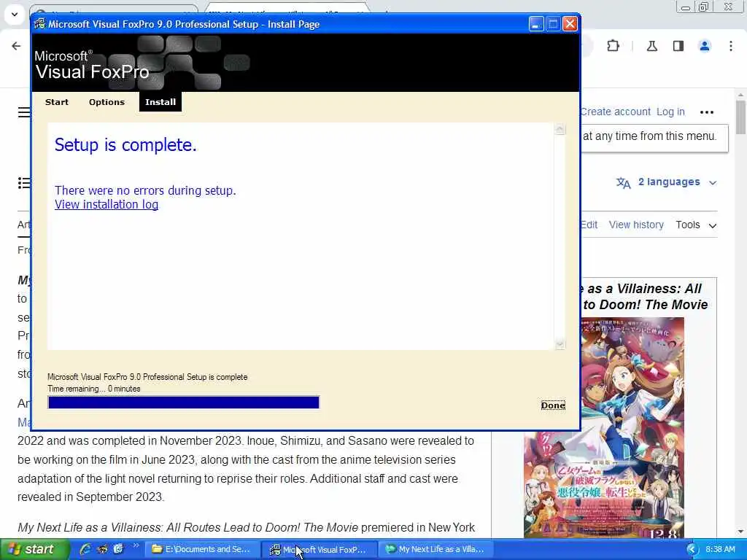Open the View installation log link
Image resolution: width=747 pixels, height=560 pixels.
pyautogui.click(x=107, y=205)
